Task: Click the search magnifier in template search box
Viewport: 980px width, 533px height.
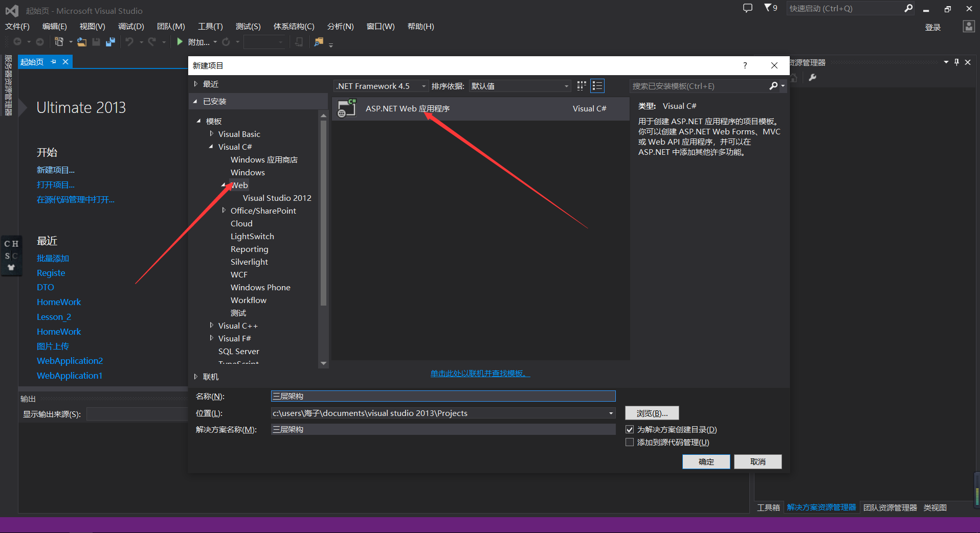Action: point(774,86)
